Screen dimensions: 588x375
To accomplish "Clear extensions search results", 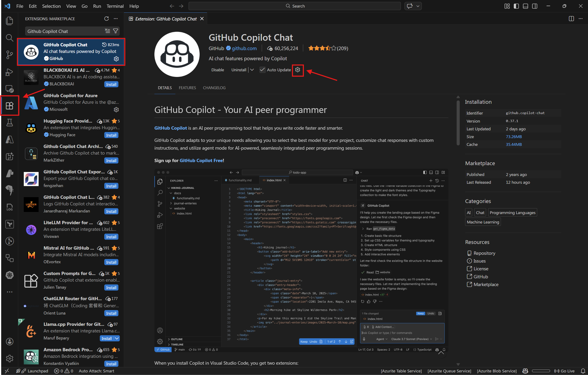I will [107, 31].
